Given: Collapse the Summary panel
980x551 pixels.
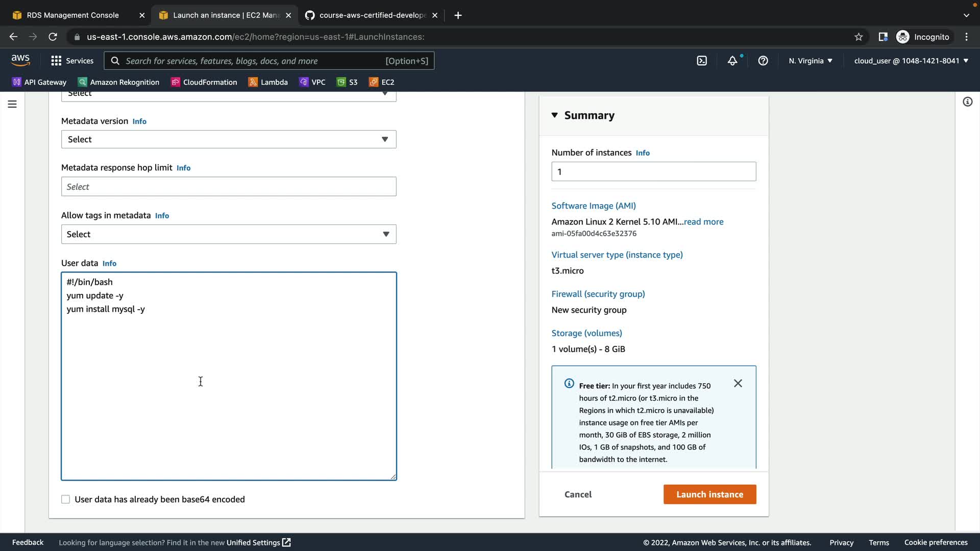Looking at the screenshot, I should pyautogui.click(x=555, y=115).
